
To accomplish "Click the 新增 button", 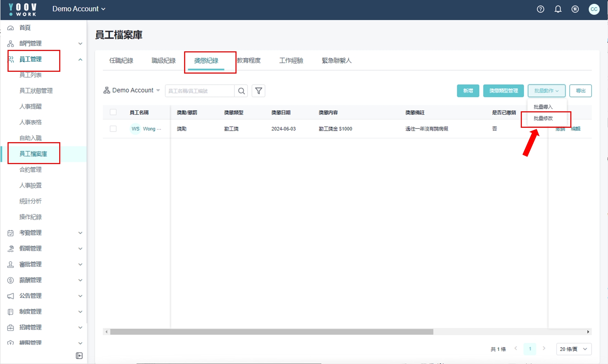I will (x=468, y=91).
